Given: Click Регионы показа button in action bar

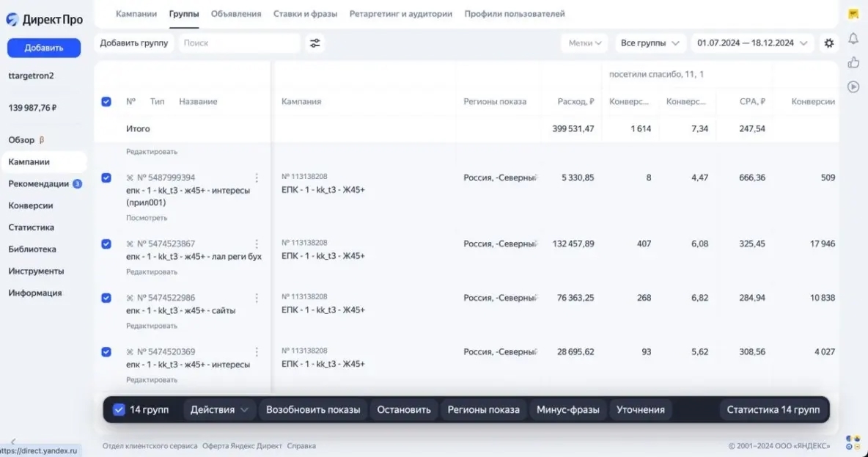Looking at the screenshot, I should click(483, 410).
